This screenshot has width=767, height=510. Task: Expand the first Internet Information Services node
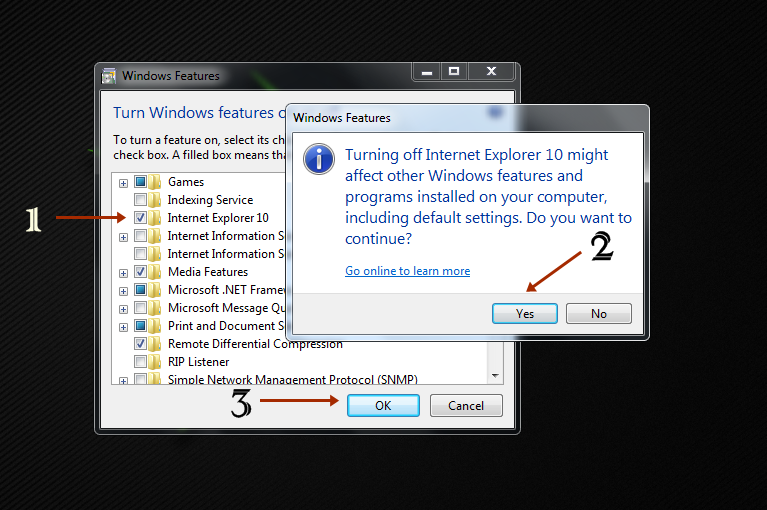pyautogui.click(x=123, y=237)
